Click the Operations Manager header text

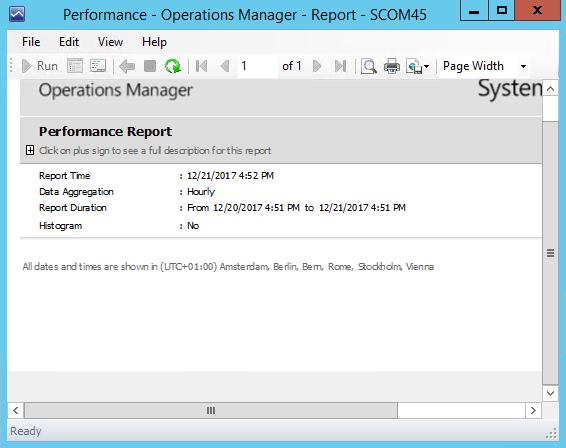click(x=116, y=90)
